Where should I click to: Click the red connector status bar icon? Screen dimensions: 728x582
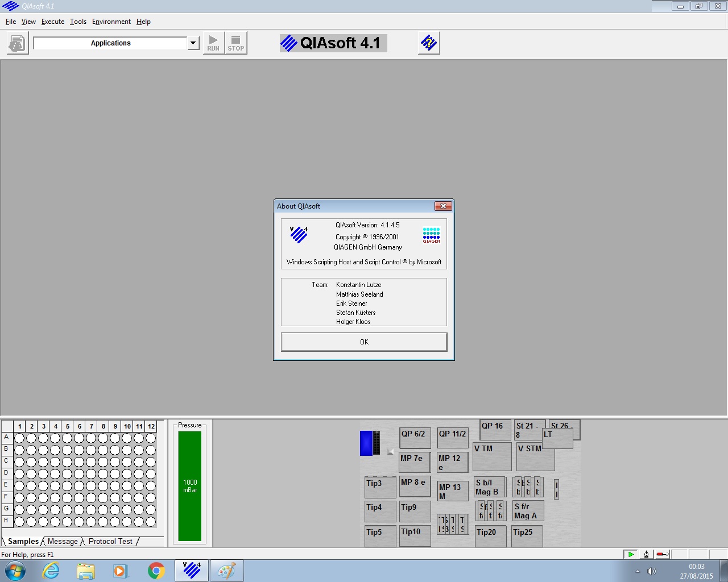coord(662,554)
